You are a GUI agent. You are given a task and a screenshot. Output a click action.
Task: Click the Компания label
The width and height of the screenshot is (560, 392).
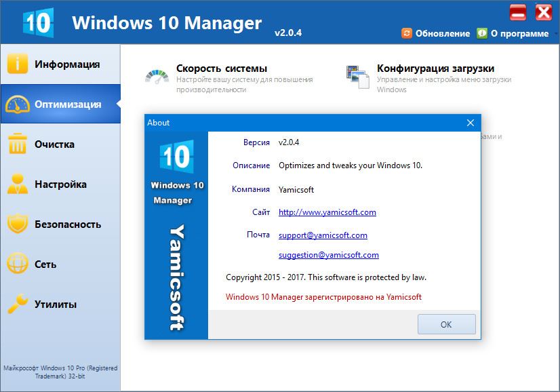click(251, 189)
